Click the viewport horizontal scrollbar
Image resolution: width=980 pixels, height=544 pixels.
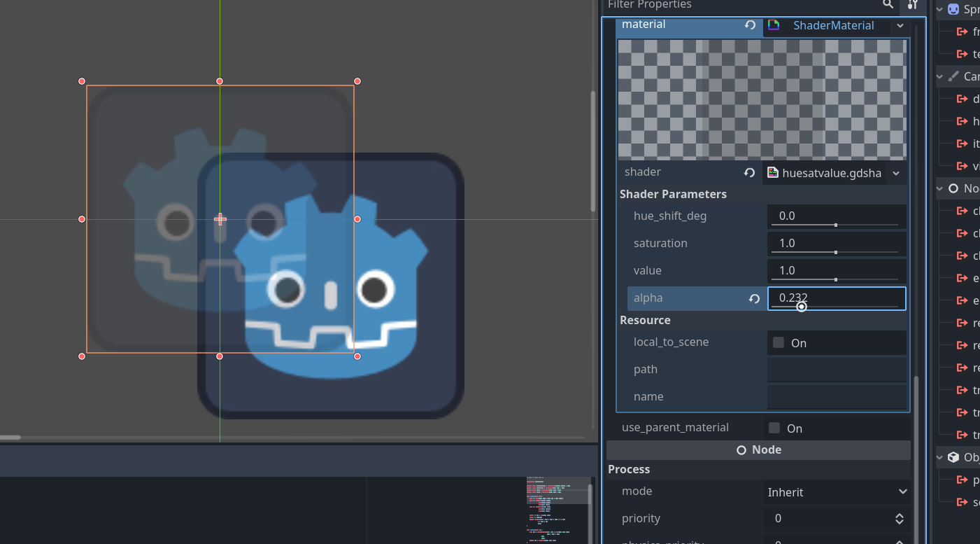(10, 438)
